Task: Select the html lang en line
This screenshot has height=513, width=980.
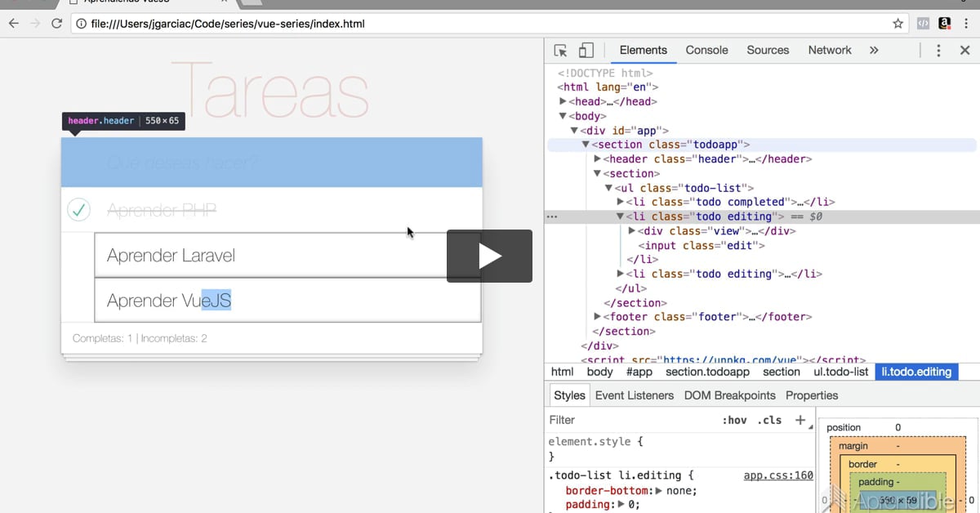Action: click(x=608, y=87)
